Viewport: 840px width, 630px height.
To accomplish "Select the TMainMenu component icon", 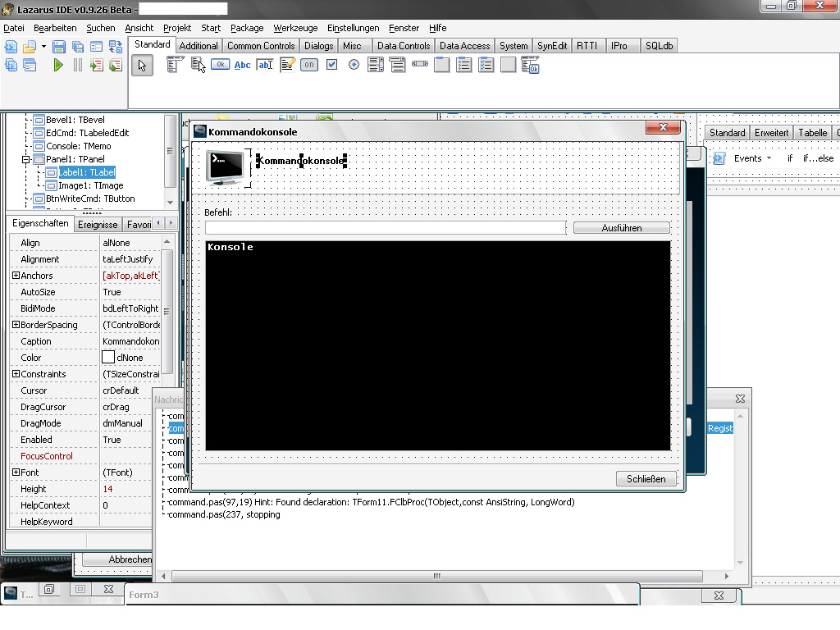I will (175, 65).
